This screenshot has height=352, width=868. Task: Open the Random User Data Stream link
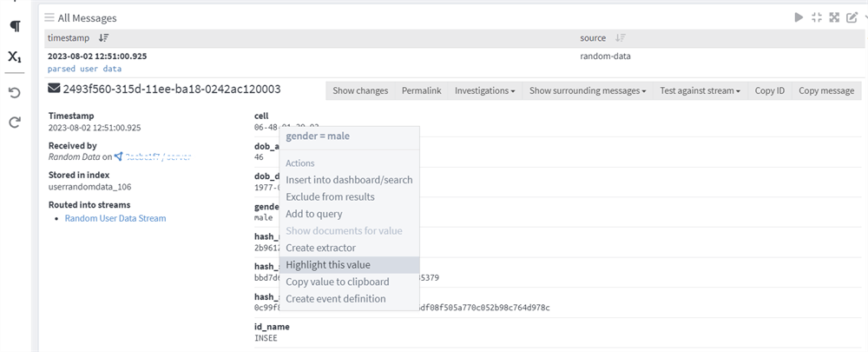click(x=115, y=218)
